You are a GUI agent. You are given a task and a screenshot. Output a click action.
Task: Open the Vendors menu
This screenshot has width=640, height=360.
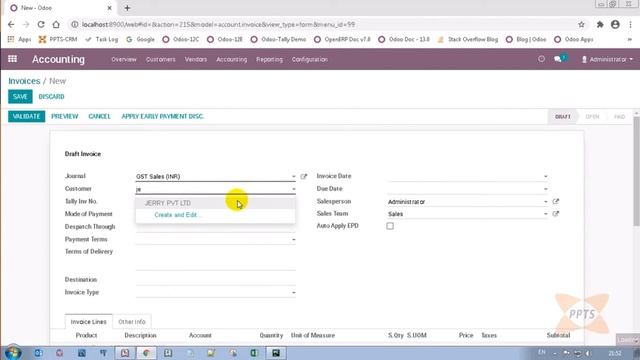196,59
